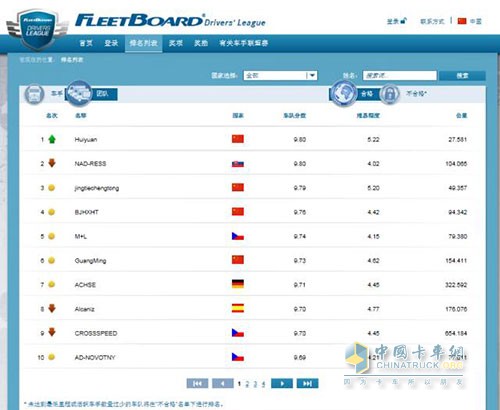This screenshot has height=410, width=500.
Task: Click red down arrow beside NAD-RESS
Action: coord(52,163)
